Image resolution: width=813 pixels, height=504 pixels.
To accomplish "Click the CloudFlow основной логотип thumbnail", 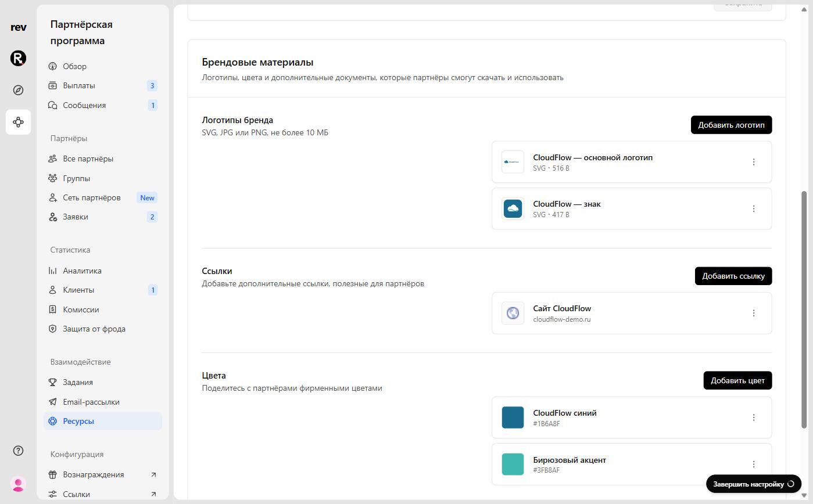I will 513,162.
